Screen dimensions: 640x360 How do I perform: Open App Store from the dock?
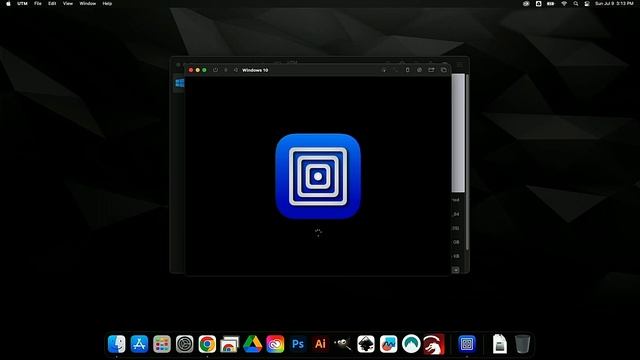139,344
